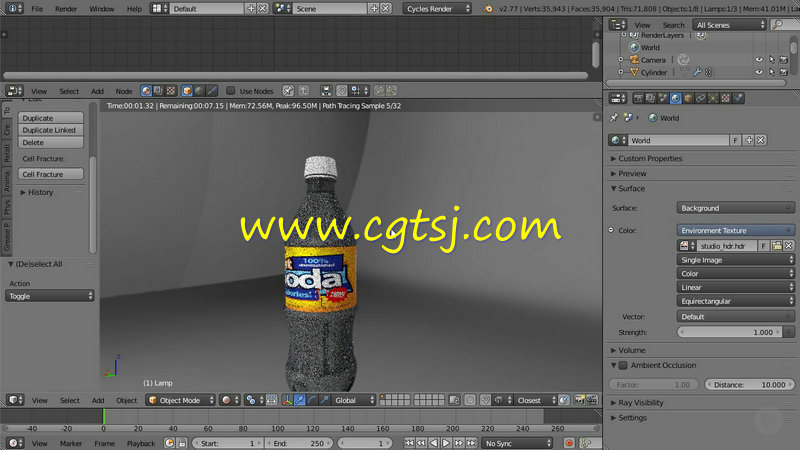This screenshot has width=800, height=450.
Task: Toggle the studio_hdr.hdr fake user F button
Action: (763, 246)
